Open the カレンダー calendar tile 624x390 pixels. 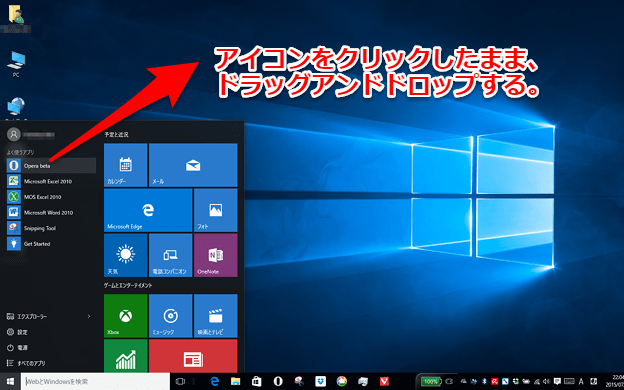click(x=125, y=165)
